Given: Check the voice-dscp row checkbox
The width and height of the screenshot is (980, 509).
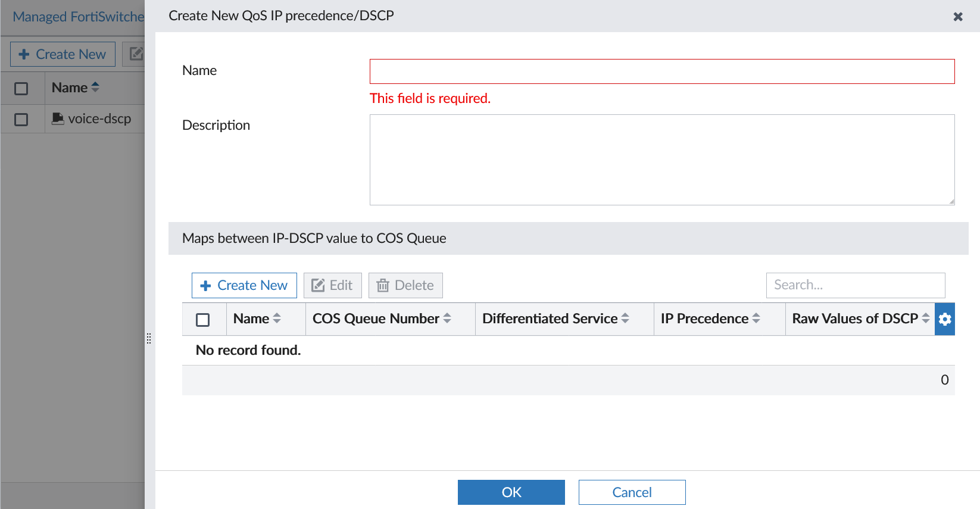Looking at the screenshot, I should (x=21, y=120).
